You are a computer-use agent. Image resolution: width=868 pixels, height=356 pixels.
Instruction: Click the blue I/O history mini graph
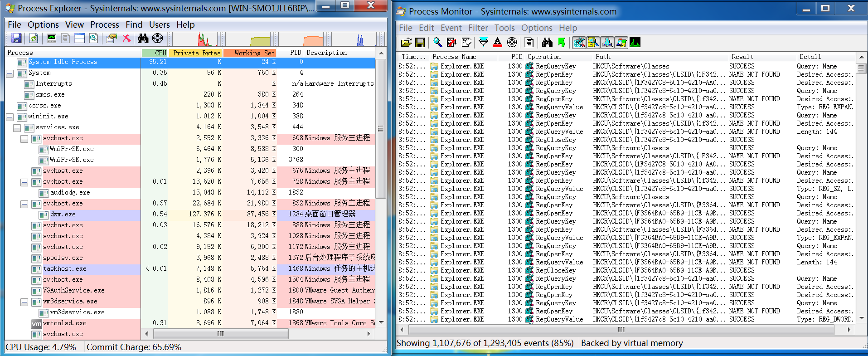pos(354,39)
